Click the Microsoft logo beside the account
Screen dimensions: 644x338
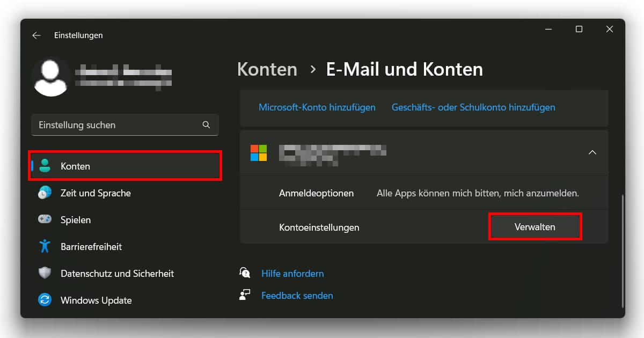[x=259, y=152]
